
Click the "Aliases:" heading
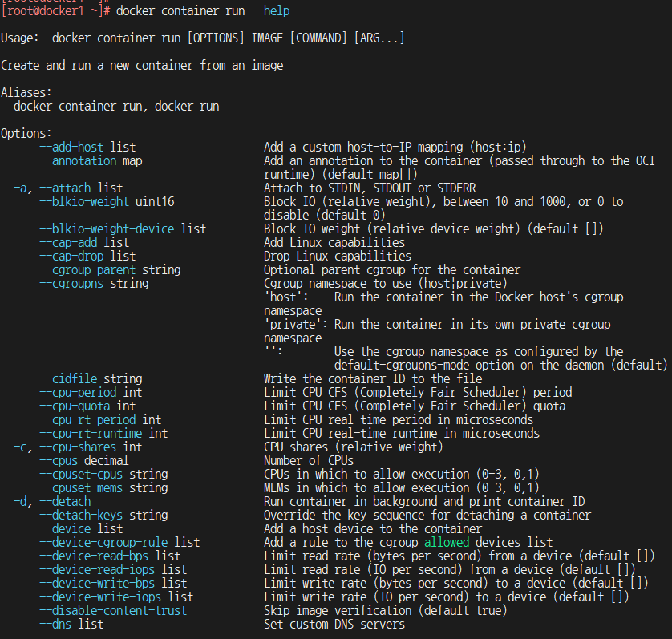[x=26, y=92]
